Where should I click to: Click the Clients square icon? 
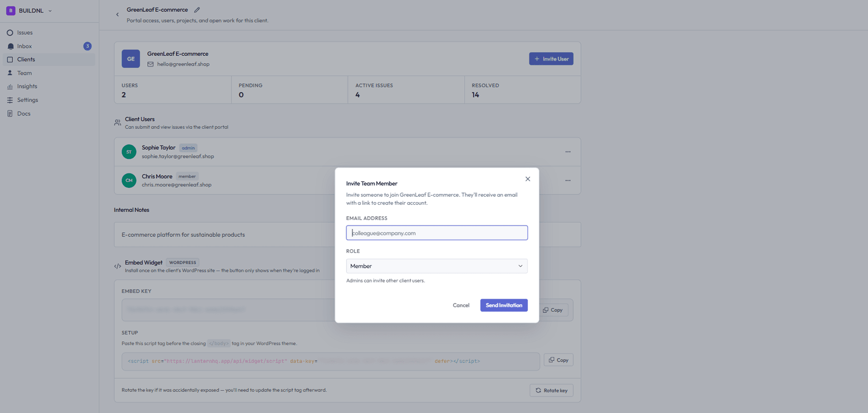pos(10,59)
